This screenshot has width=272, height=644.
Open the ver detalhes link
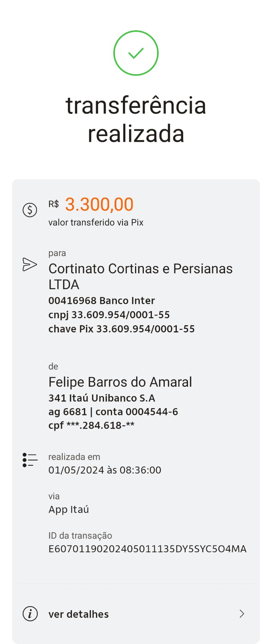[x=79, y=614]
